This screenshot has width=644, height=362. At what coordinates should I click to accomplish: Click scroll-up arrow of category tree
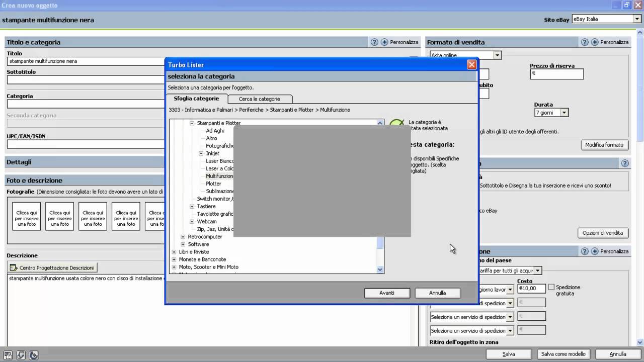click(380, 123)
